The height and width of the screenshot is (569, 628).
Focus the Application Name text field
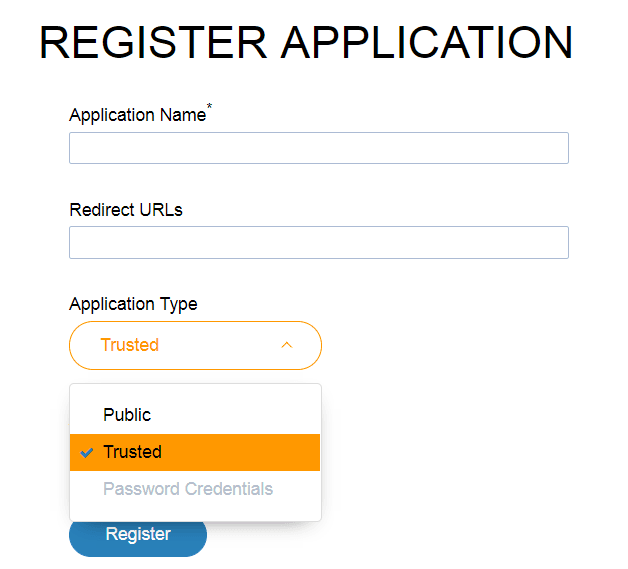click(318, 148)
